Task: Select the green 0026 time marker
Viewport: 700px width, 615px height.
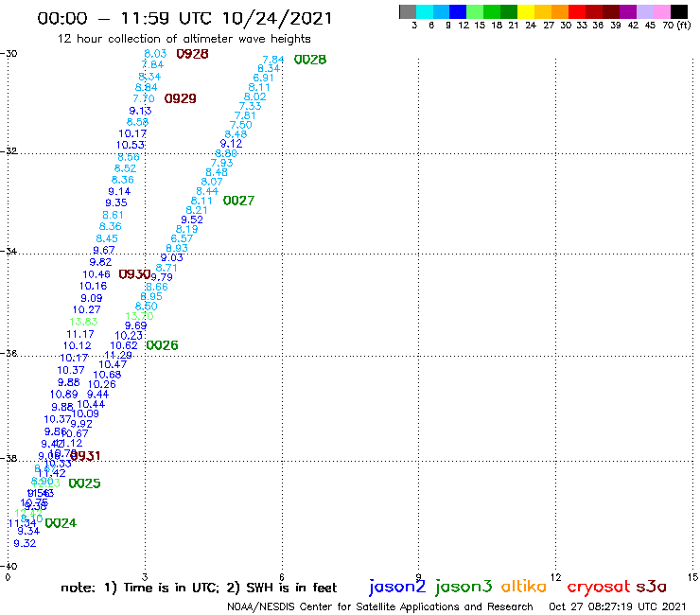Action: tap(162, 345)
